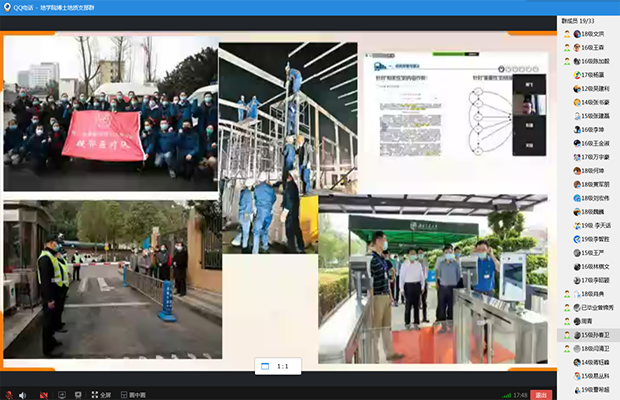This screenshot has height=400, width=620.
Task: Select member 16级王森 avatar
Action: pos(568,47)
